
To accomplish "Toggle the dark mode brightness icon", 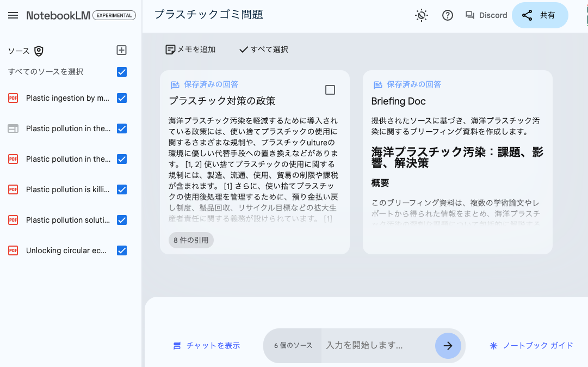I will (x=422, y=15).
